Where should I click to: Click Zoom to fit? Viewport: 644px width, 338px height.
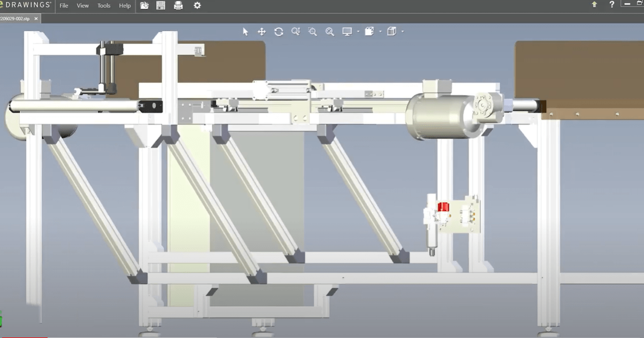329,31
